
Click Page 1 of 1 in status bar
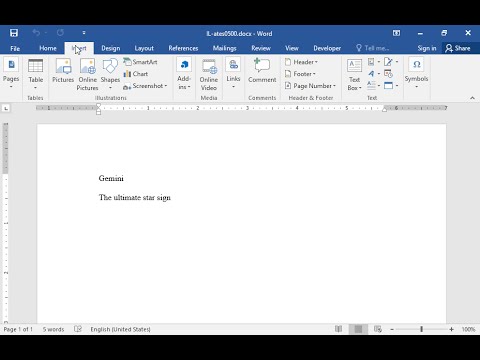(18, 329)
